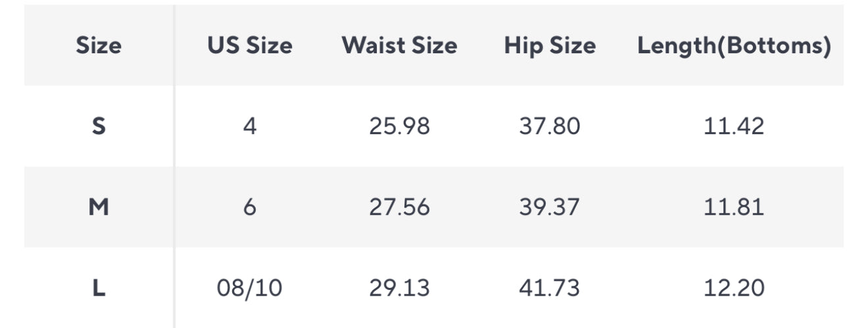Click hip value 37.80
This screenshot has width=868, height=328.
[x=550, y=126]
